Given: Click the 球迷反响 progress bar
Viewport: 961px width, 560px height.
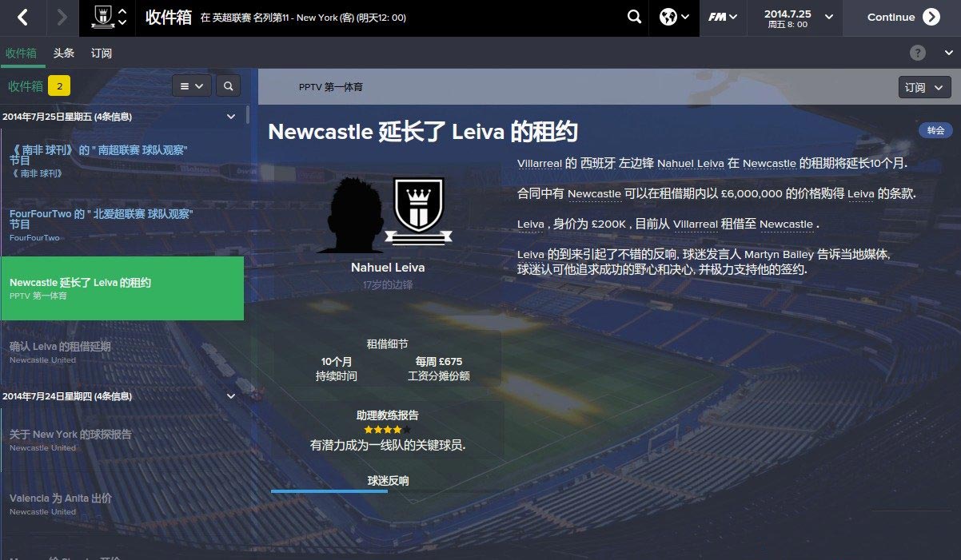Looking at the screenshot, I should 387,491.
